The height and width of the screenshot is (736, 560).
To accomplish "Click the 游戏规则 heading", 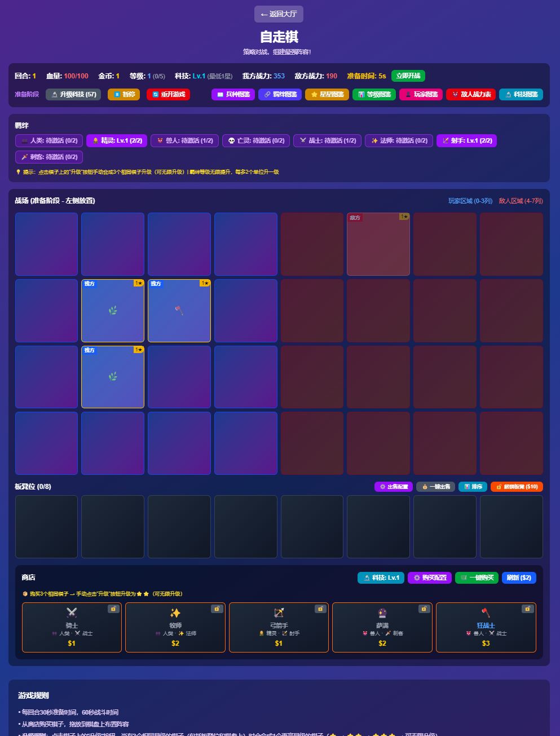I will point(33,695).
